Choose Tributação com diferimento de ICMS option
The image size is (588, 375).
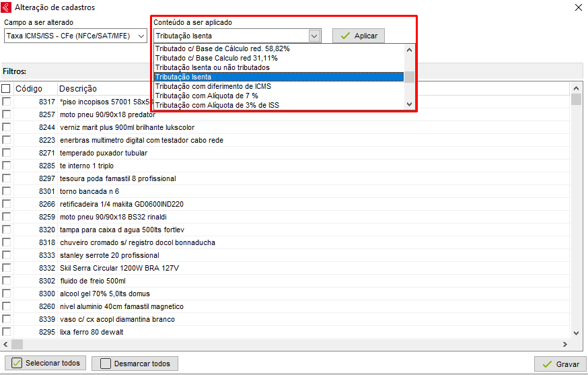pyautogui.click(x=213, y=86)
